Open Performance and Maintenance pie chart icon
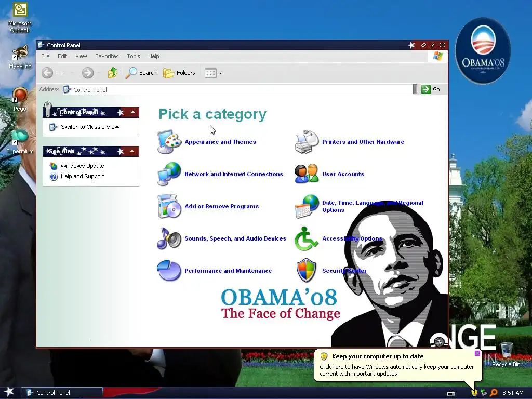This screenshot has height=399, width=532. [169, 271]
